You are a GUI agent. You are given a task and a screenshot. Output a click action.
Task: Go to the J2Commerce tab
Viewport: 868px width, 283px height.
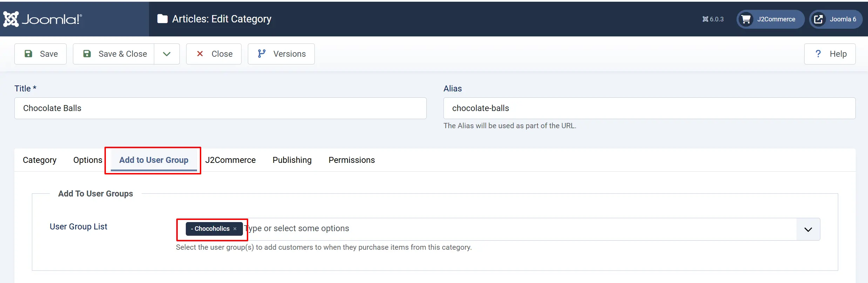pos(230,160)
